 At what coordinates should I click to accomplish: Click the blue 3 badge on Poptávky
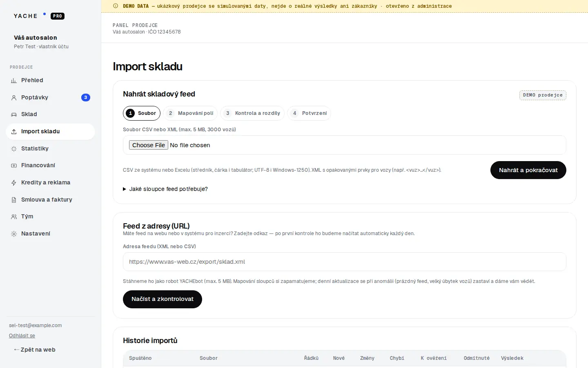[x=85, y=97]
